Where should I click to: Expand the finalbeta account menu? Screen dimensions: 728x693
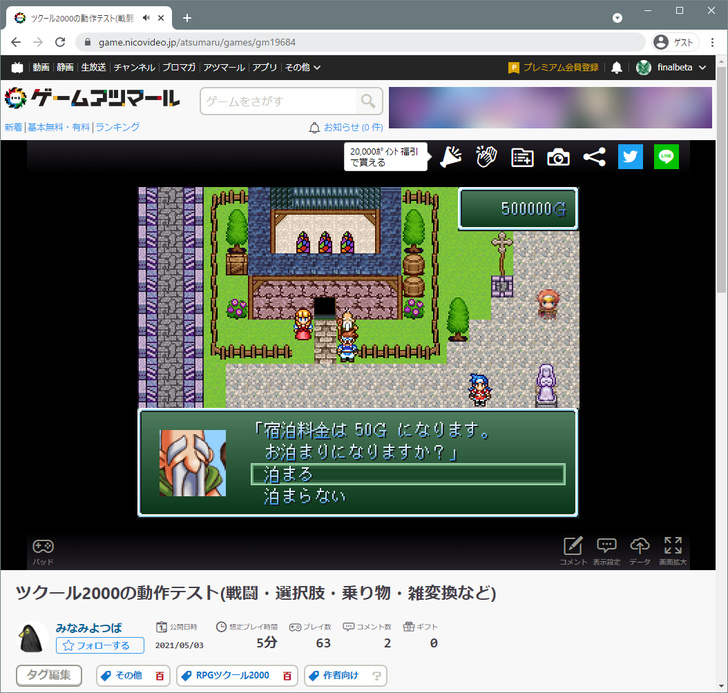pos(671,68)
